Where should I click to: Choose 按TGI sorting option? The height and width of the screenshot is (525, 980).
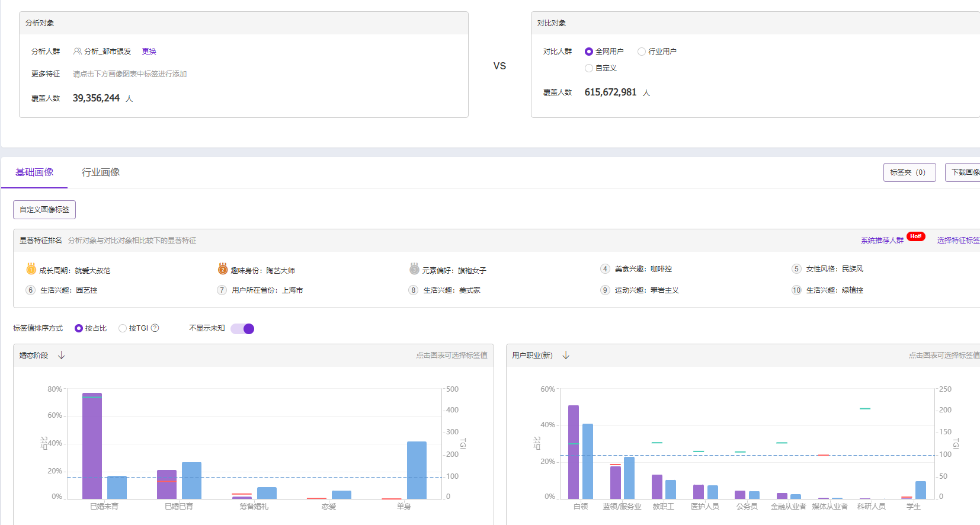pos(123,328)
